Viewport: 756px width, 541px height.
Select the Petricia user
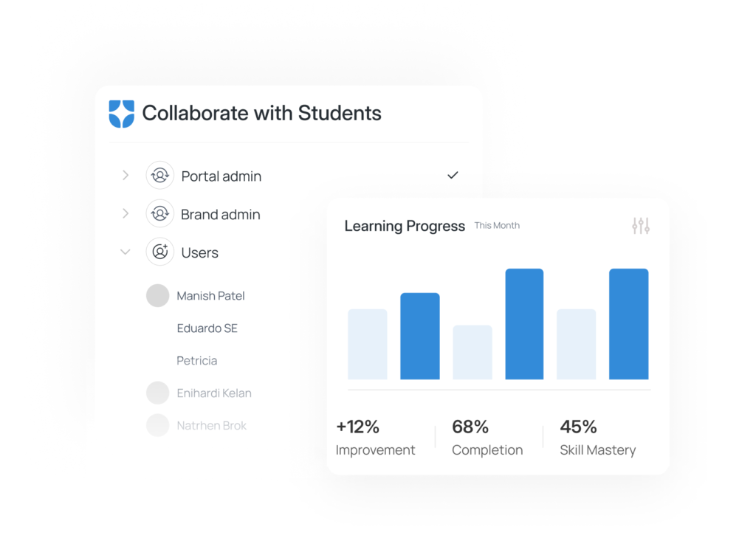click(196, 360)
